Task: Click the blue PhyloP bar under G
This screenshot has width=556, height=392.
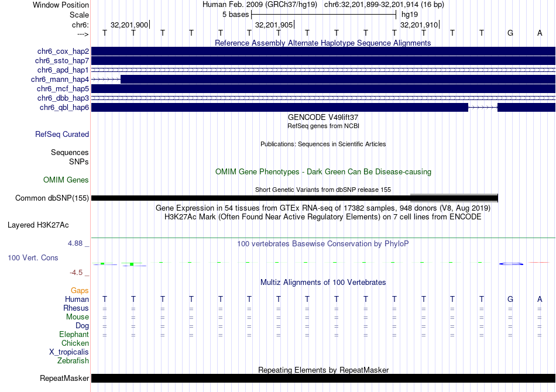Action: coord(512,264)
